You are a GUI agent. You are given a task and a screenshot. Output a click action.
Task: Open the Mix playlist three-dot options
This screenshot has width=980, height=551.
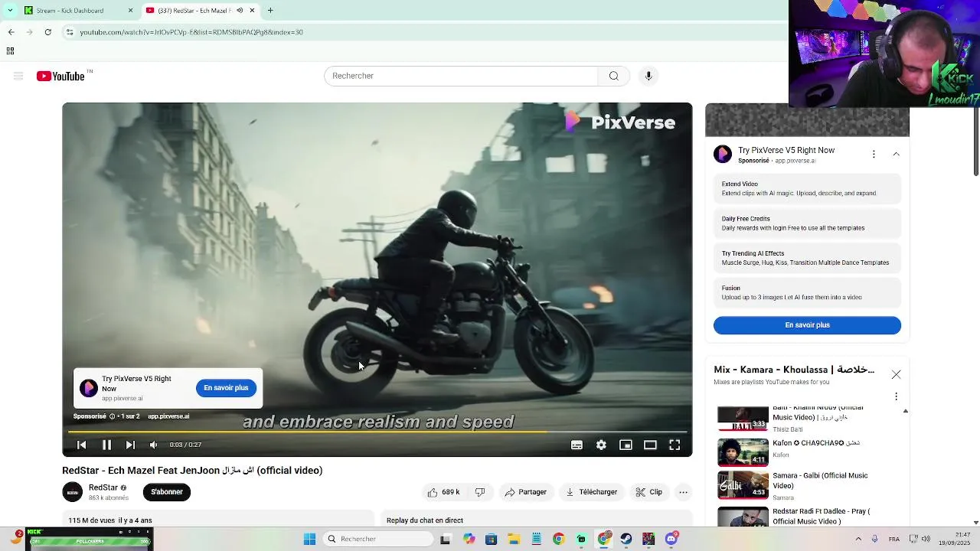[x=896, y=396]
